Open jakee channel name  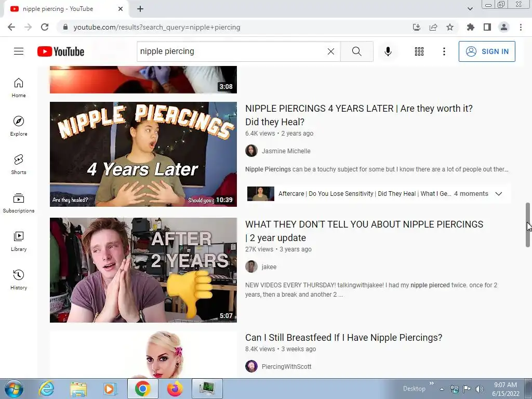tap(269, 267)
